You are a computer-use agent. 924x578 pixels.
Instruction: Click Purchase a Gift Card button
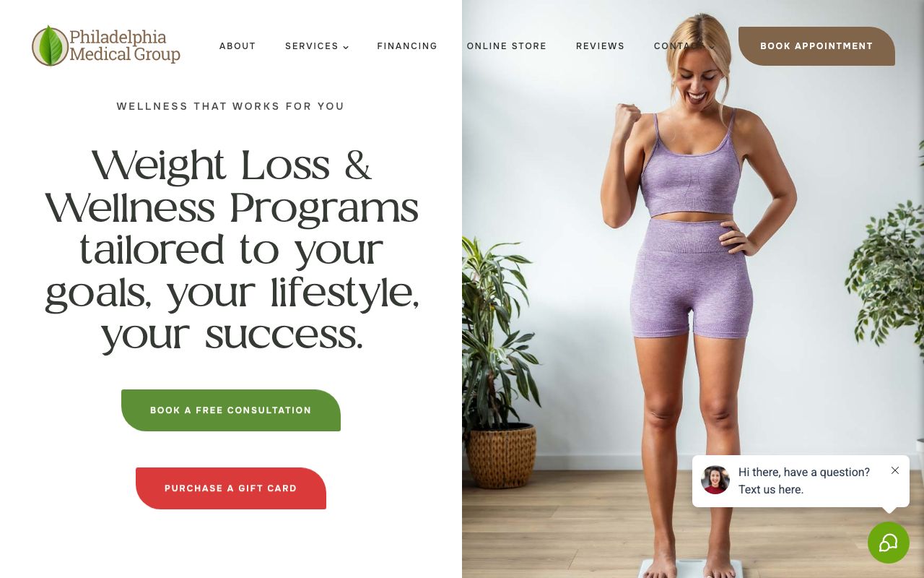coord(231,488)
